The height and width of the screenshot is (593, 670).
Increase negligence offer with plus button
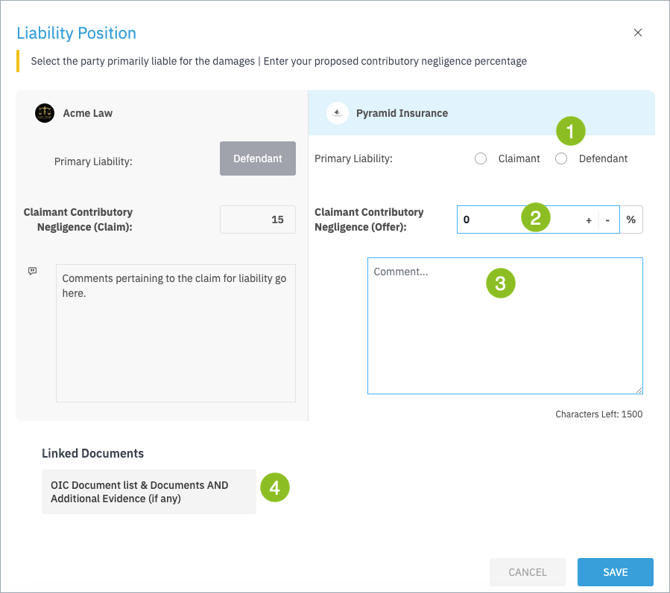tap(588, 220)
